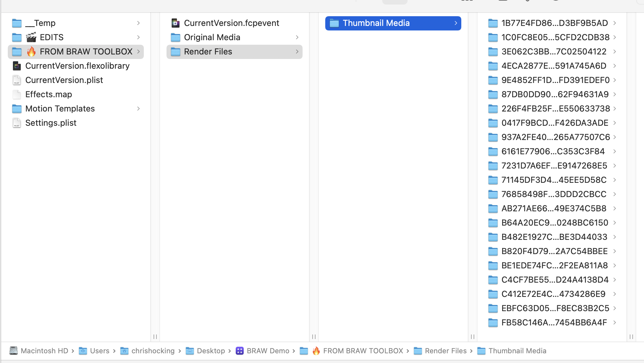Open the CurrentVersion.fcpevent file icon
Viewport: 644px width, 363px height.
(x=175, y=23)
